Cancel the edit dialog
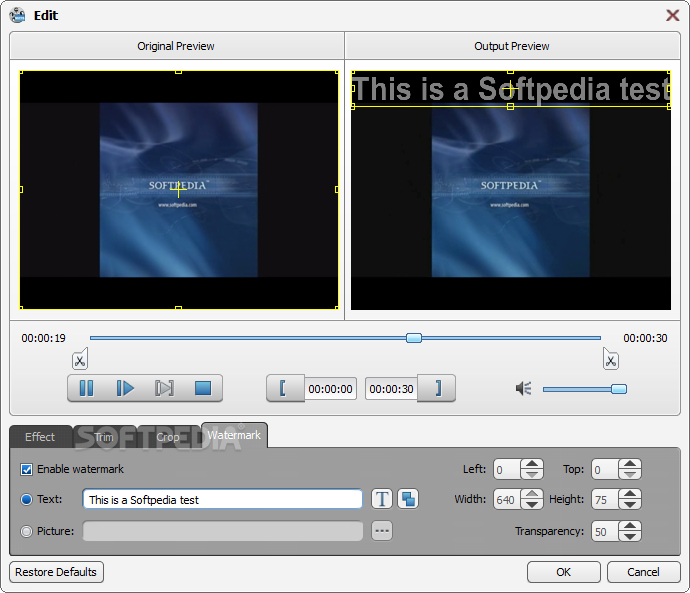This screenshot has height=593, width=690. point(643,572)
